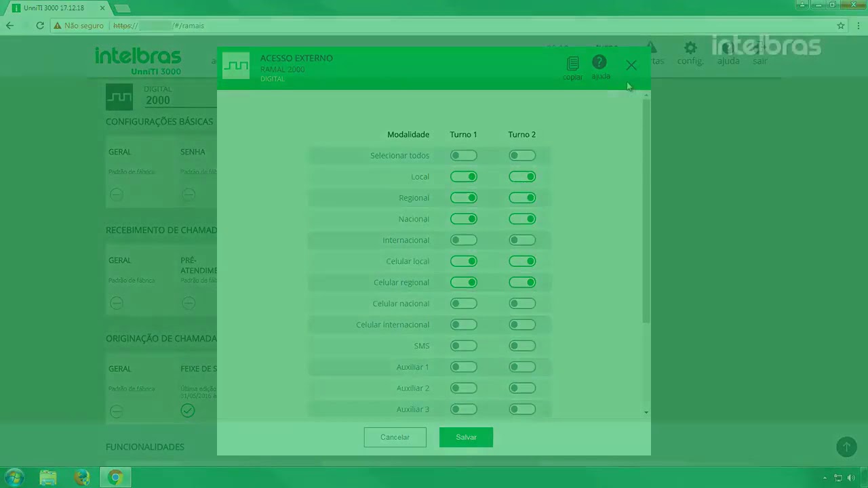This screenshot has width=868, height=488.
Task: Toggle Selecionar todos for Turno 1
Action: [464, 156]
